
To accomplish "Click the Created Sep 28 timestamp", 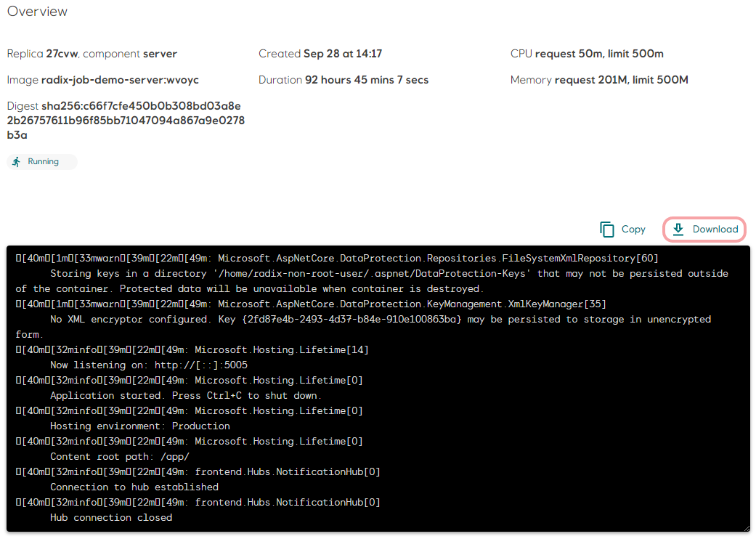I will click(x=342, y=54).
